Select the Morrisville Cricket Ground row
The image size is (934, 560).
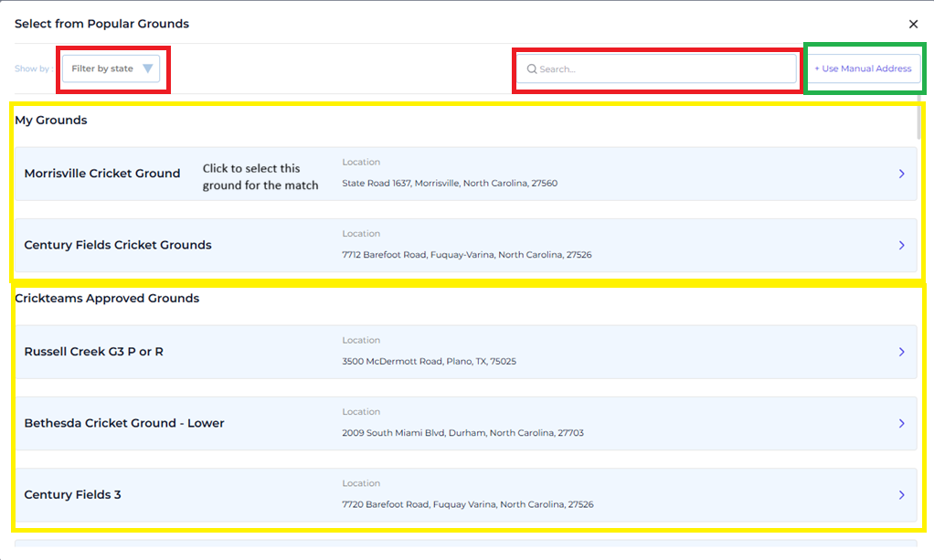coord(466,174)
